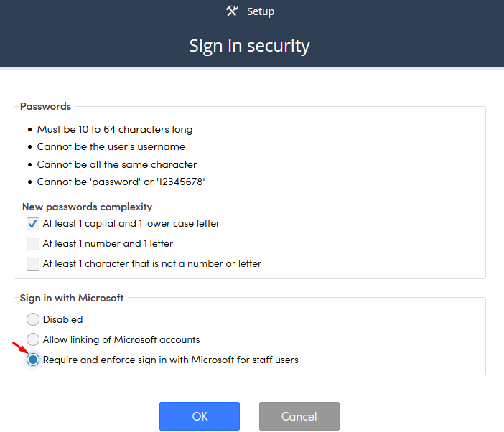Click the Sign in security page heading
The height and width of the screenshot is (432, 504).
(x=249, y=46)
